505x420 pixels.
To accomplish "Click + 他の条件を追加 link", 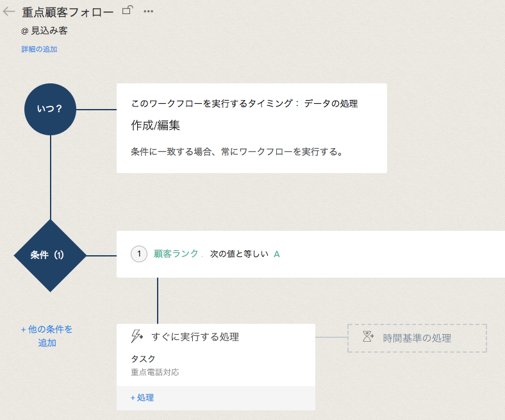I will (47, 336).
